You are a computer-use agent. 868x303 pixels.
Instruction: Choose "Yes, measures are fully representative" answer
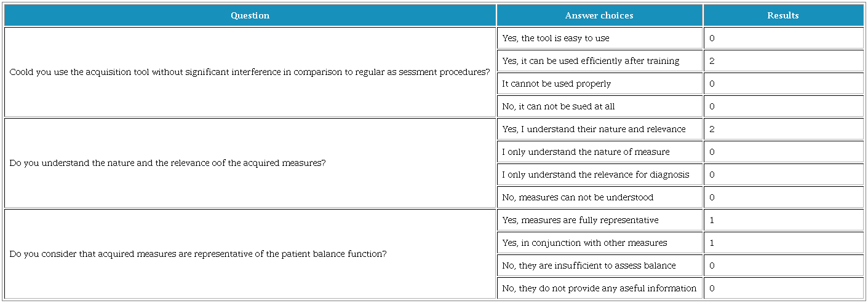580,220
